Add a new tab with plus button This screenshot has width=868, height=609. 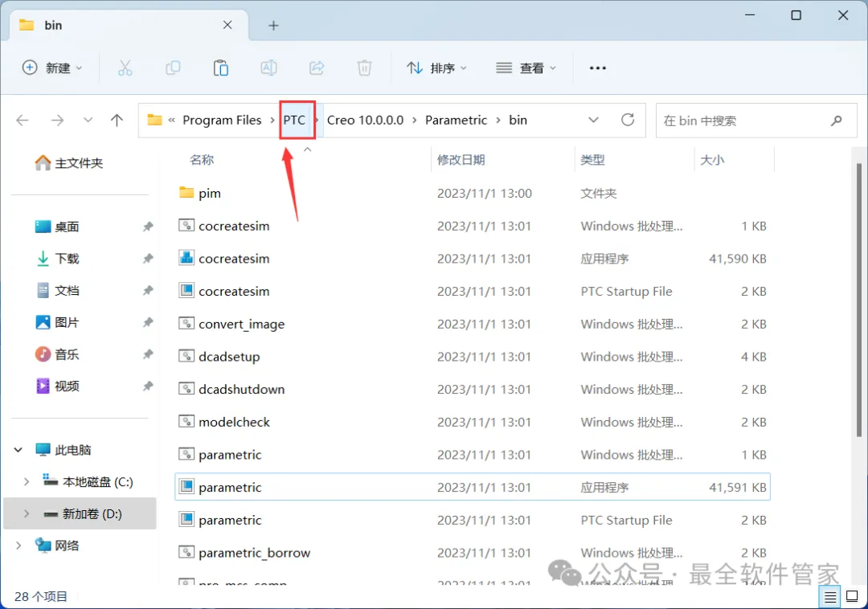[273, 26]
